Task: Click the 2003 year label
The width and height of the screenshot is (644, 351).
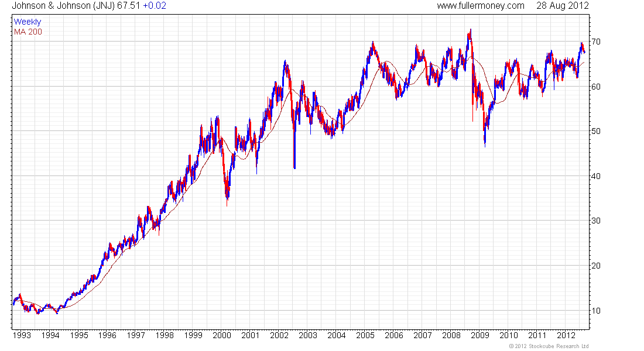Action: pos(308,335)
